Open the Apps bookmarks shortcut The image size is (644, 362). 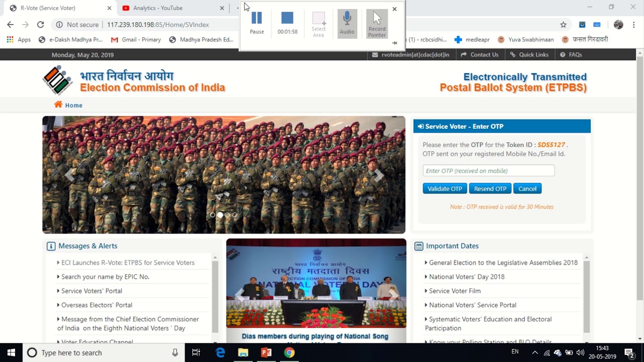[19, 40]
